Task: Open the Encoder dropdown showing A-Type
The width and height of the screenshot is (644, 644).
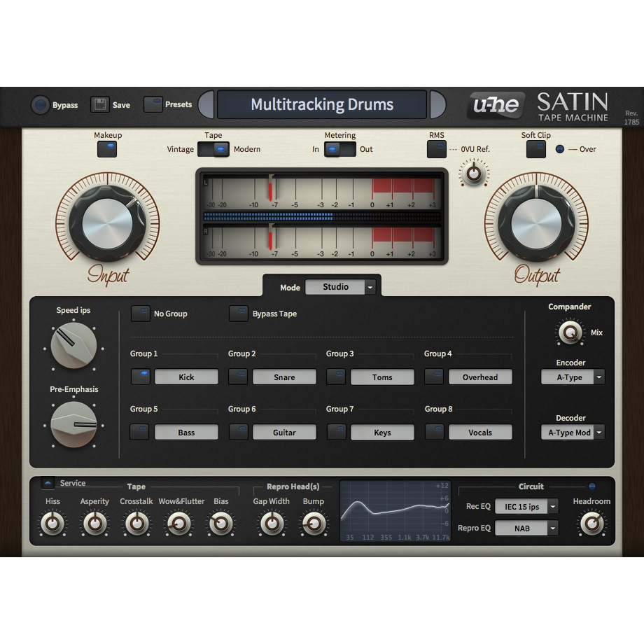Action: [573, 377]
